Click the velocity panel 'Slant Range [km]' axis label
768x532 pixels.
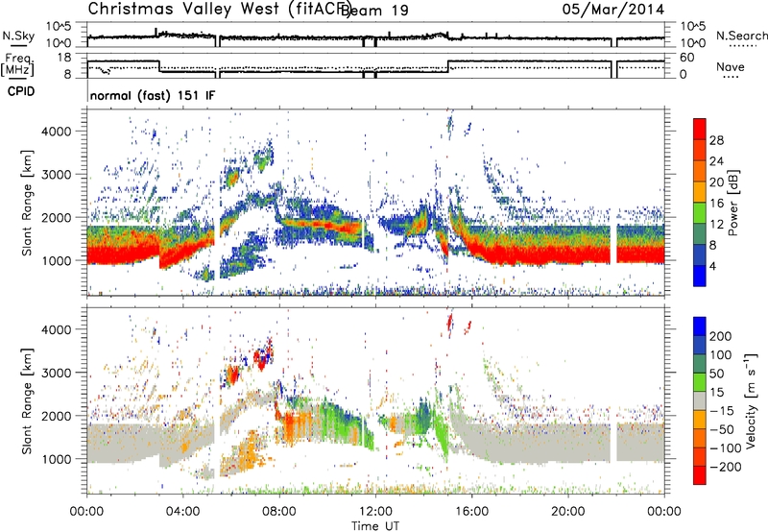point(27,400)
